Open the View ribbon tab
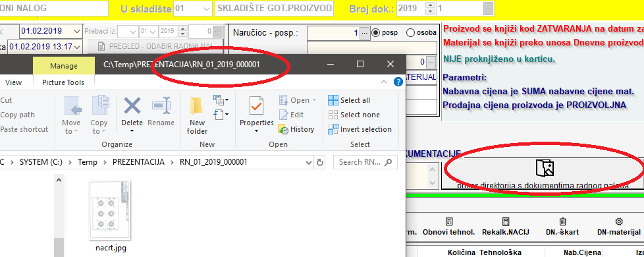644x257 pixels. pyautogui.click(x=14, y=82)
